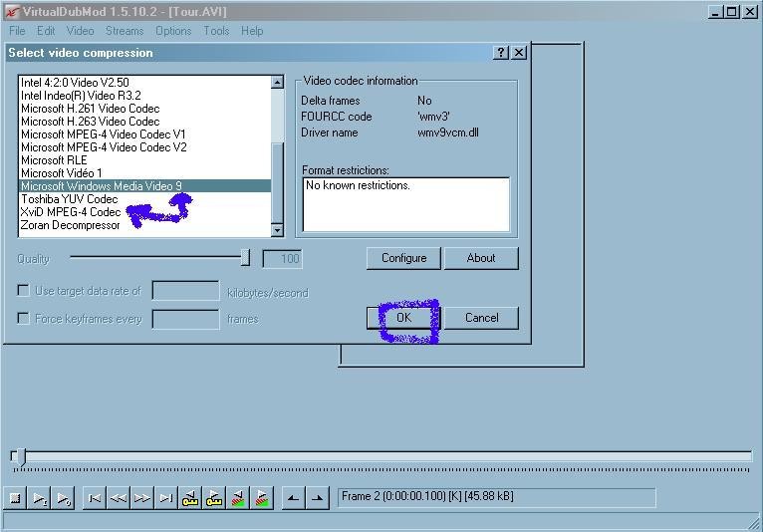Click the About button
This screenshot has width=763, height=532.
[481, 258]
